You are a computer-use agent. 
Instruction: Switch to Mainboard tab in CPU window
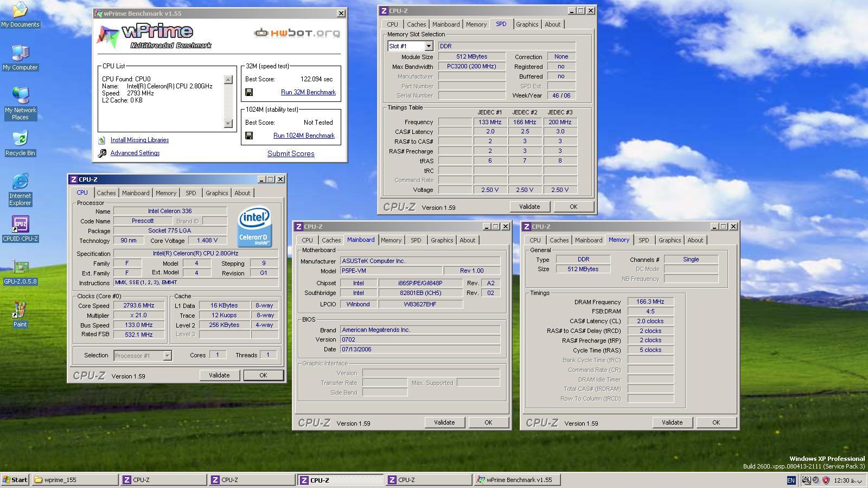point(136,193)
